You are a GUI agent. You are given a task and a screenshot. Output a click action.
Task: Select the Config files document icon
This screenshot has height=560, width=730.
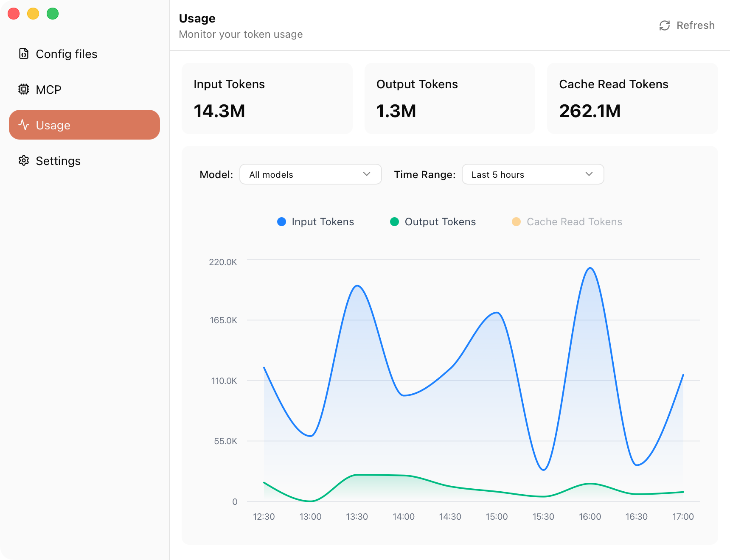pos(24,54)
